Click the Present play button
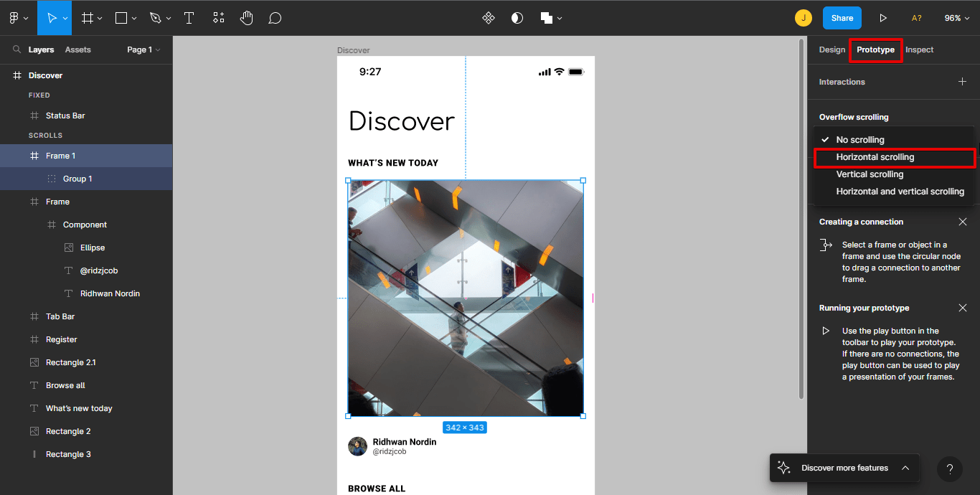The image size is (980, 495). (x=883, y=17)
